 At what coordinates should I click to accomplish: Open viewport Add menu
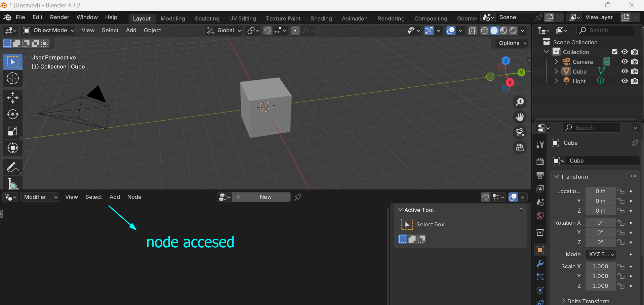pos(131,30)
